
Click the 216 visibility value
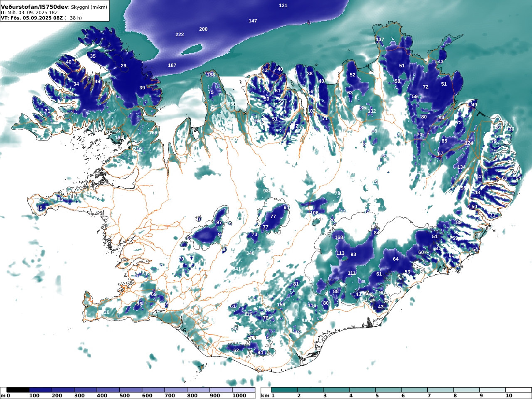138,149
